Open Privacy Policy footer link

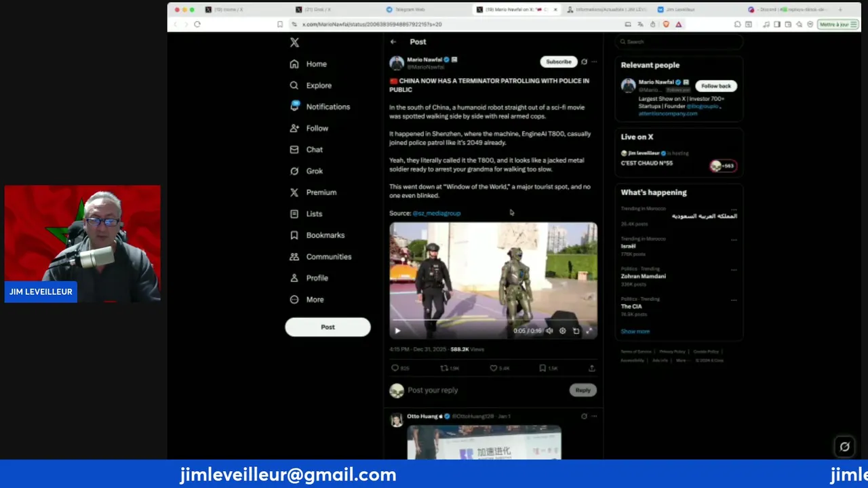tap(673, 352)
